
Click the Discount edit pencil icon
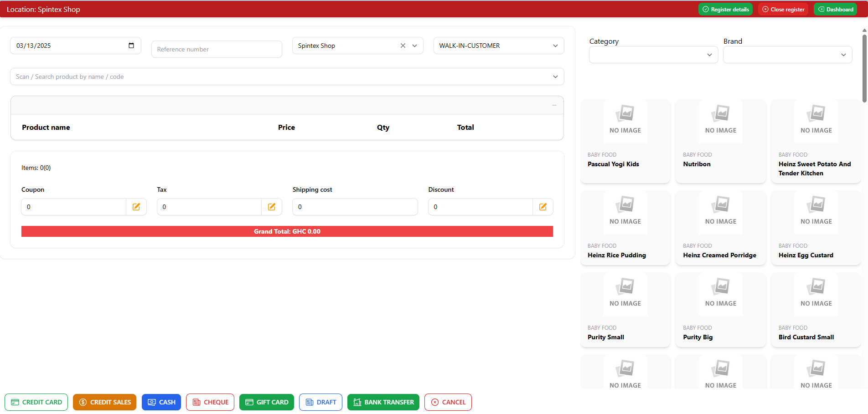(542, 206)
